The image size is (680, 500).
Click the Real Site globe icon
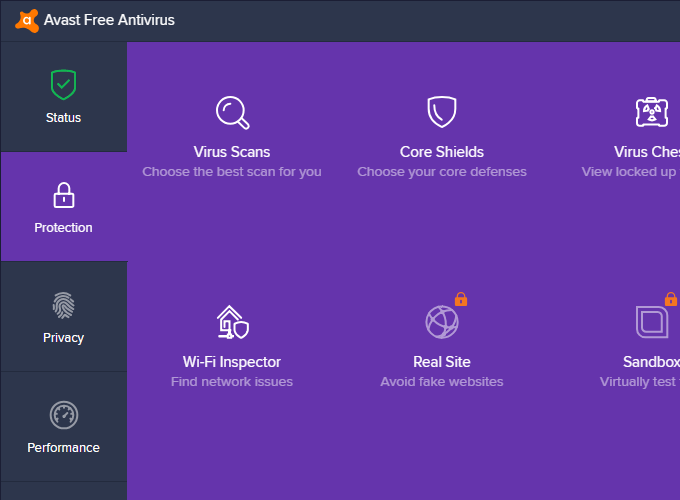click(442, 322)
